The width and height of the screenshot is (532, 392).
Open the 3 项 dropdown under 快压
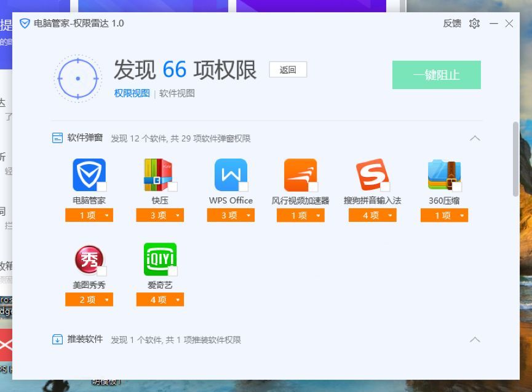tap(160, 215)
